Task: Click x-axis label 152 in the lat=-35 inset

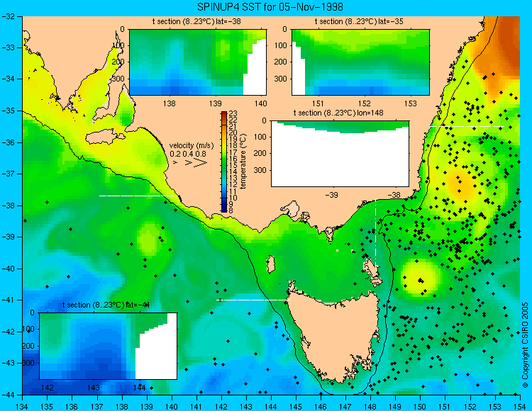Action: click(365, 103)
